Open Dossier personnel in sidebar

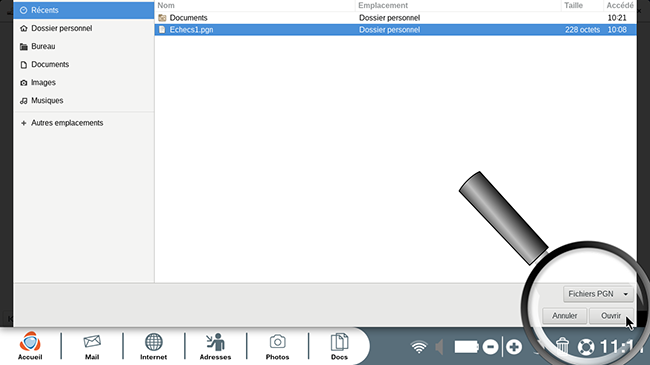[84, 28]
